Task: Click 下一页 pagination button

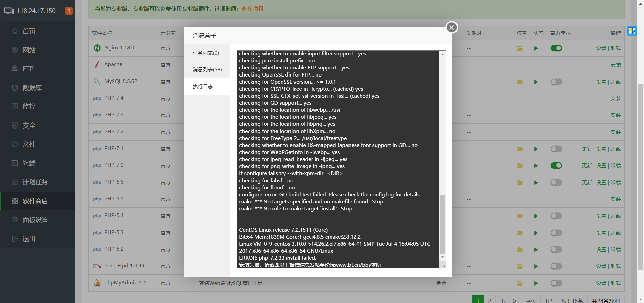Action: click(x=508, y=300)
